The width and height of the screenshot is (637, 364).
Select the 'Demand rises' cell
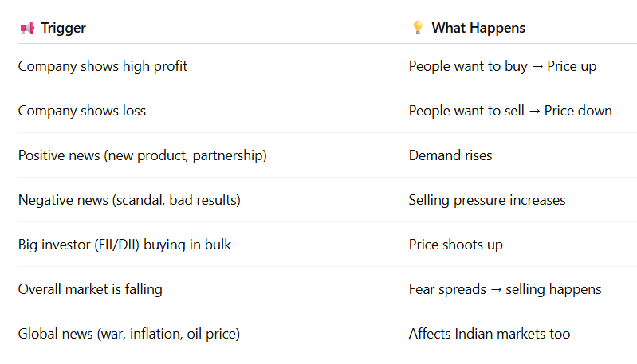[450, 155]
